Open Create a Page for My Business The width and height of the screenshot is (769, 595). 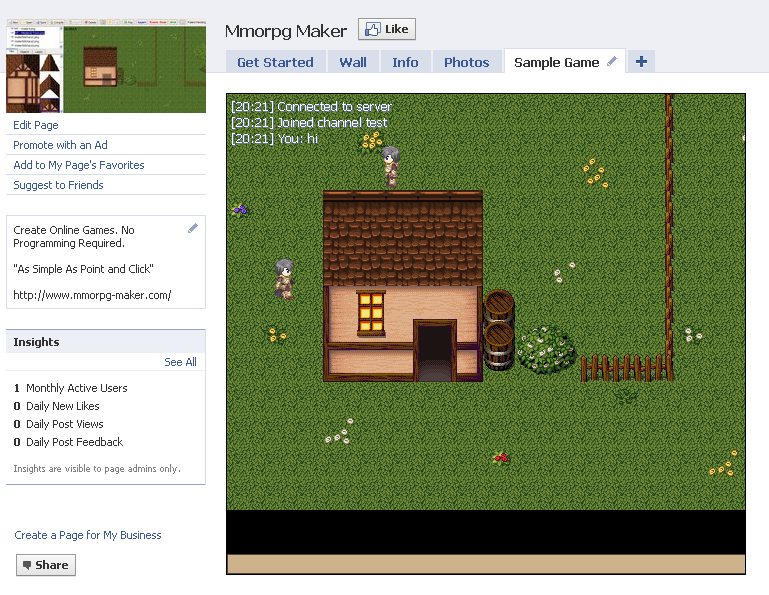(88, 535)
